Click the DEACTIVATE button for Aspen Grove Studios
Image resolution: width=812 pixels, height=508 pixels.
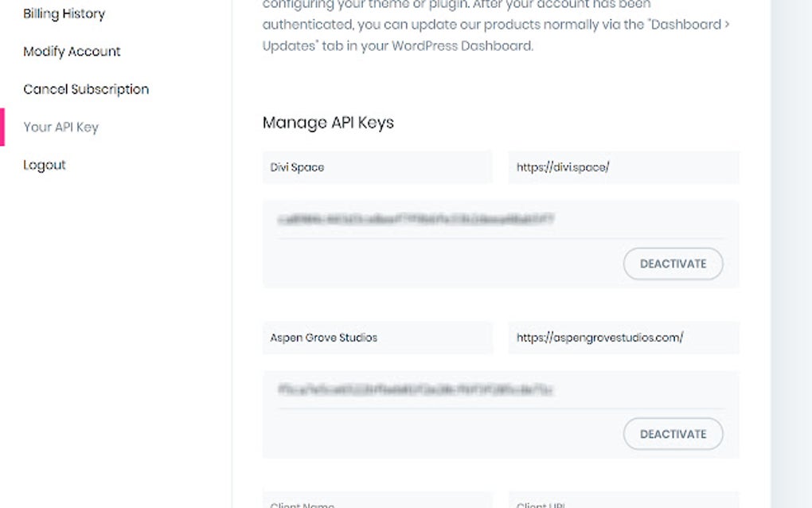(x=673, y=434)
